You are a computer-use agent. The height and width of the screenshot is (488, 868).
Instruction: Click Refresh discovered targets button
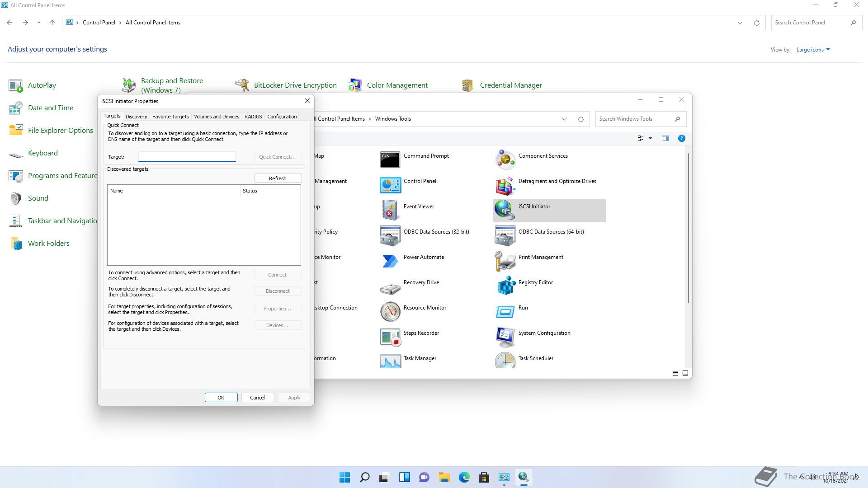278,178
